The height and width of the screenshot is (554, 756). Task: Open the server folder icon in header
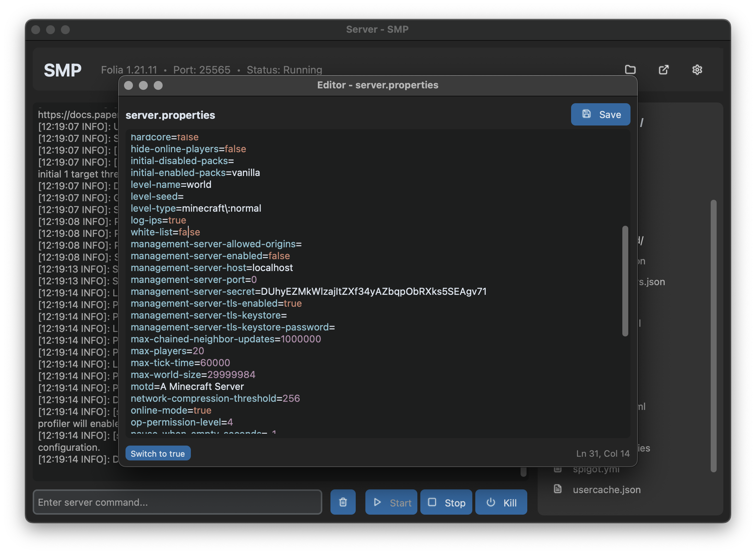[630, 69]
